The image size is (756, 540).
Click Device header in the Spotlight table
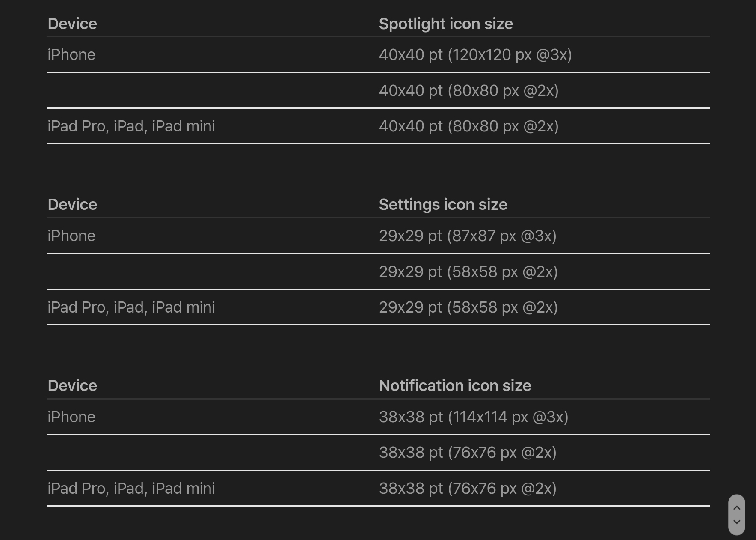pyautogui.click(x=72, y=24)
